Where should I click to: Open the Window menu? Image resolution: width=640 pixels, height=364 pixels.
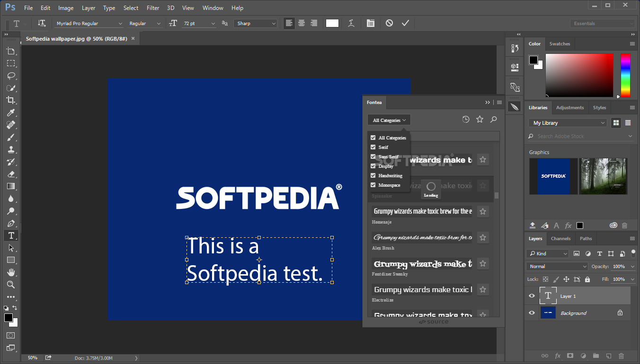coord(213,8)
